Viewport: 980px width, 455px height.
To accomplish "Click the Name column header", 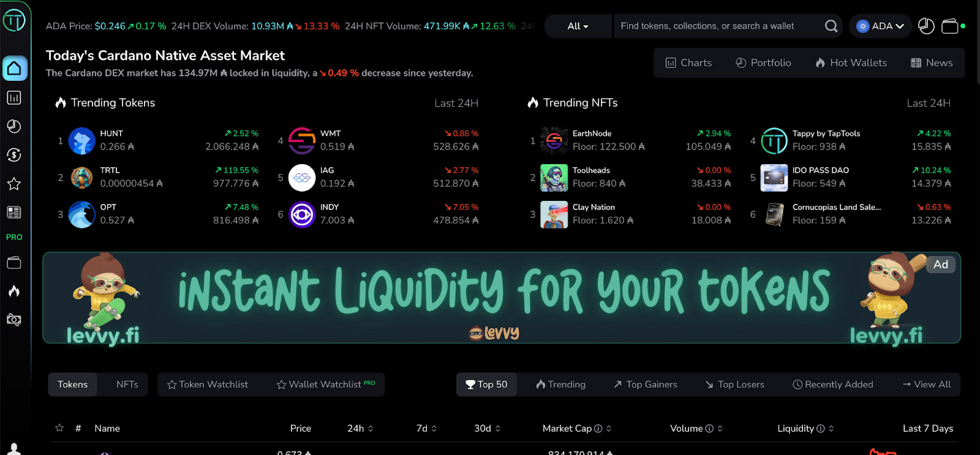I will (x=107, y=429).
